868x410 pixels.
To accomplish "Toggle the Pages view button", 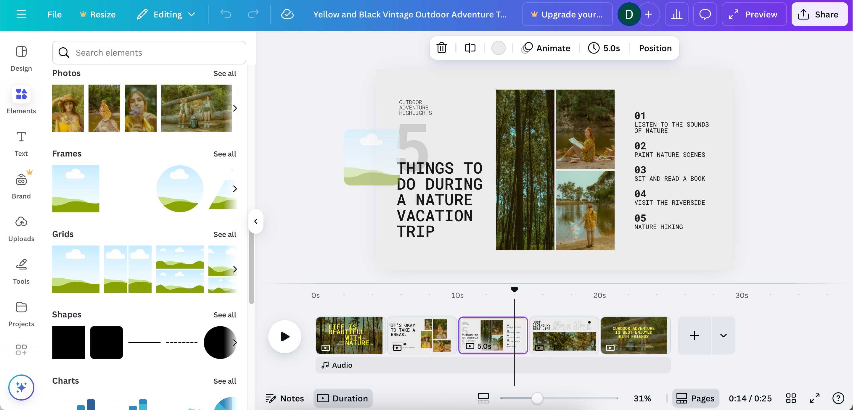I will (695, 398).
